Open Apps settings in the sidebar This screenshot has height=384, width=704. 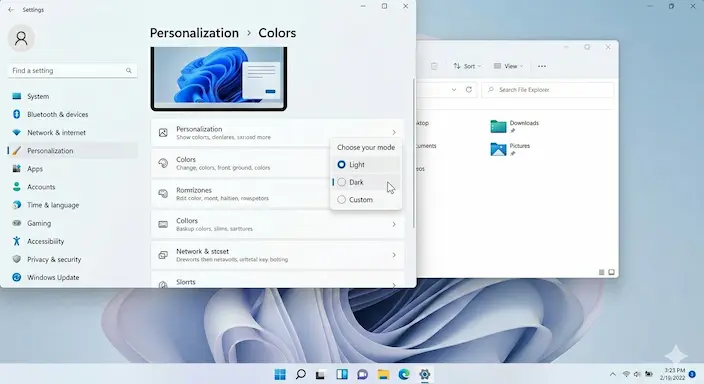point(72,168)
